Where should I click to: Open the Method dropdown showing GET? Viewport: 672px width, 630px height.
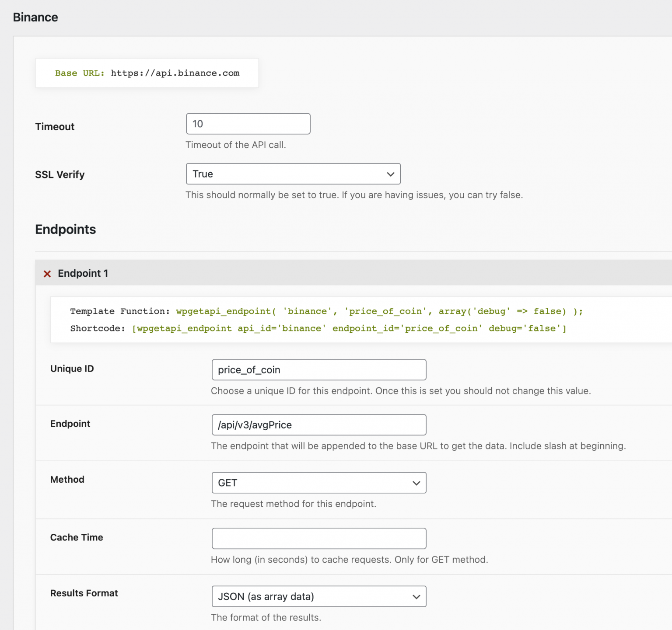(318, 483)
